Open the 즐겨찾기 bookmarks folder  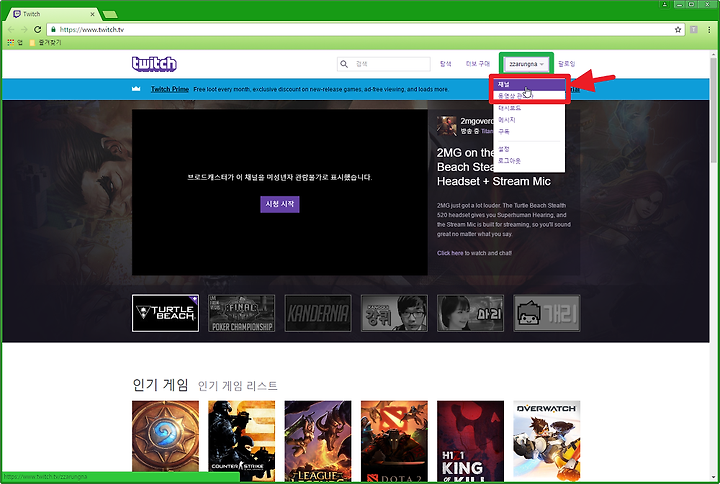(x=45, y=42)
